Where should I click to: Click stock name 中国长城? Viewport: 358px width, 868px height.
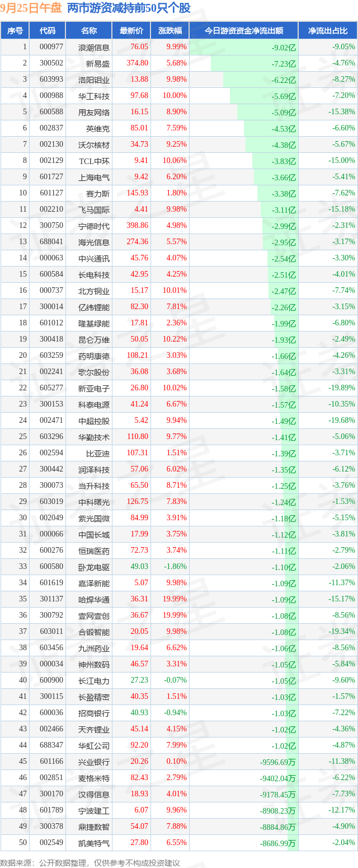pyautogui.click(x=94, y=535)
